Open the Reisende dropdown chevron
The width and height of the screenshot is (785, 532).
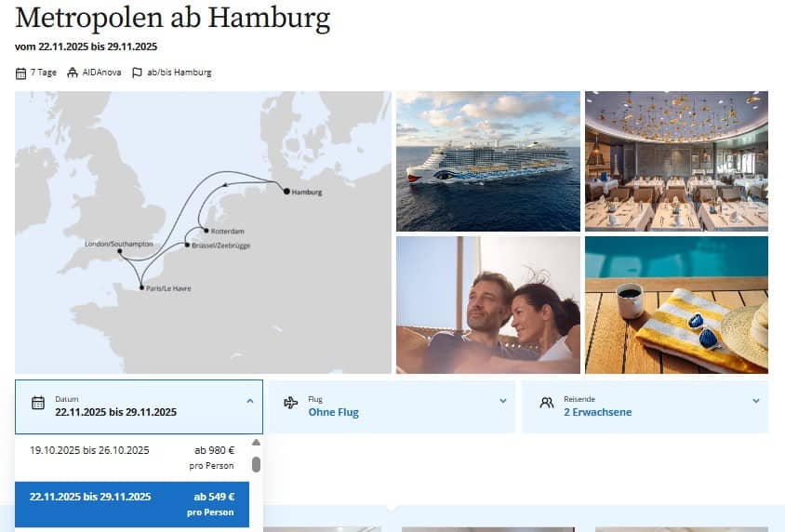756,401
